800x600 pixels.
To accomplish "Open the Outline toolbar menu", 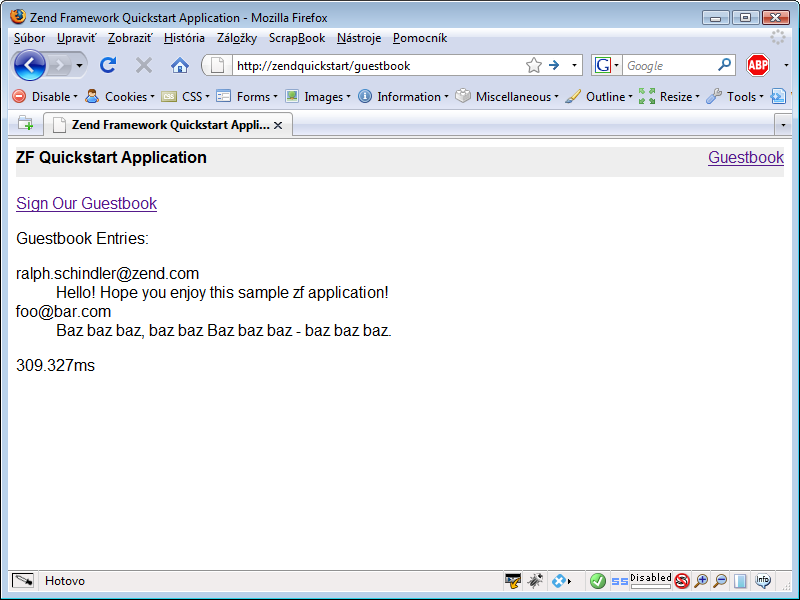I will (599, 96).
